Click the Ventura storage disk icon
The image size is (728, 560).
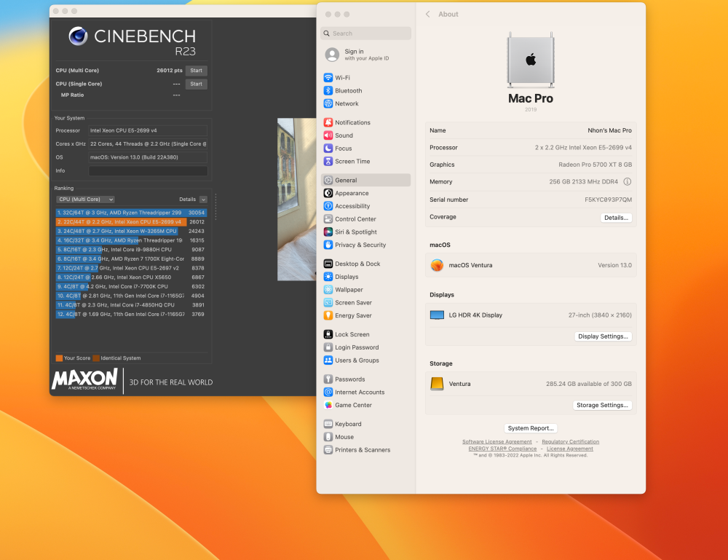pos(437,384)
